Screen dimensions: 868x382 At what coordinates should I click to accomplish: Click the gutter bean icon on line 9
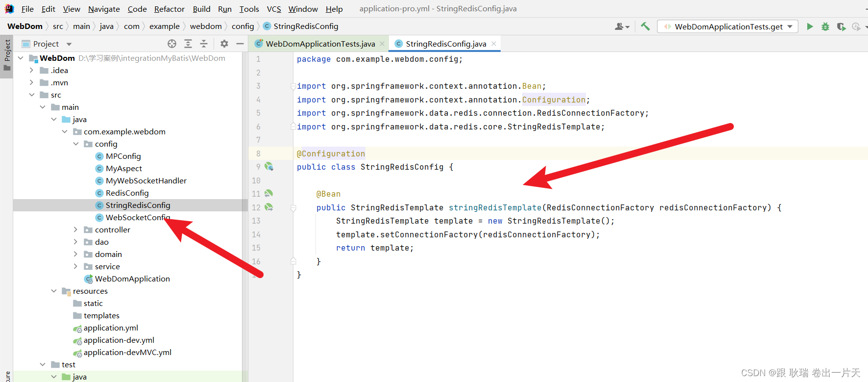269,167
